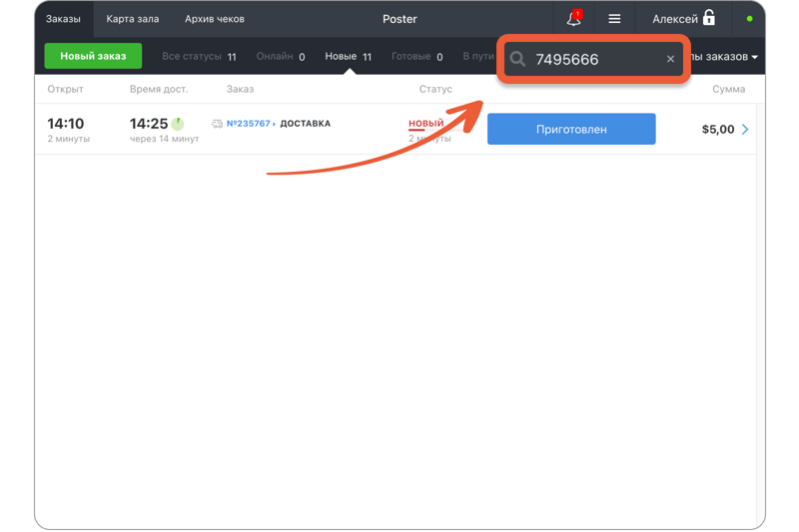Click the Открыт column header
The image size is (799, 532).
pos(65,89)
